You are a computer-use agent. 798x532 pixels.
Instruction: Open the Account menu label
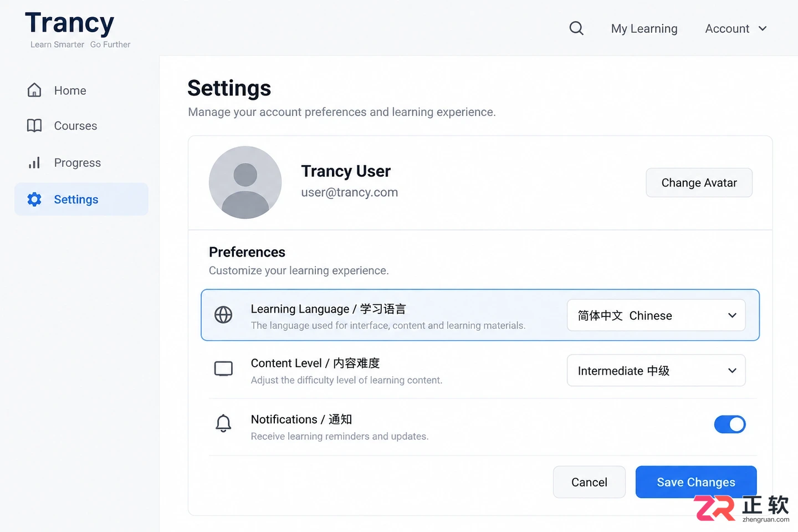click(x=727, y=29)
